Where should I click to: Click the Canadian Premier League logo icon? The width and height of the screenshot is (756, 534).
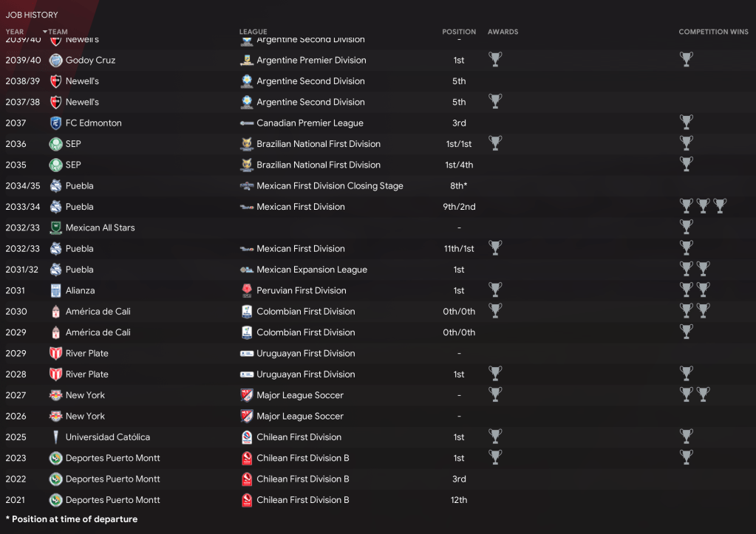click(247, 123)
